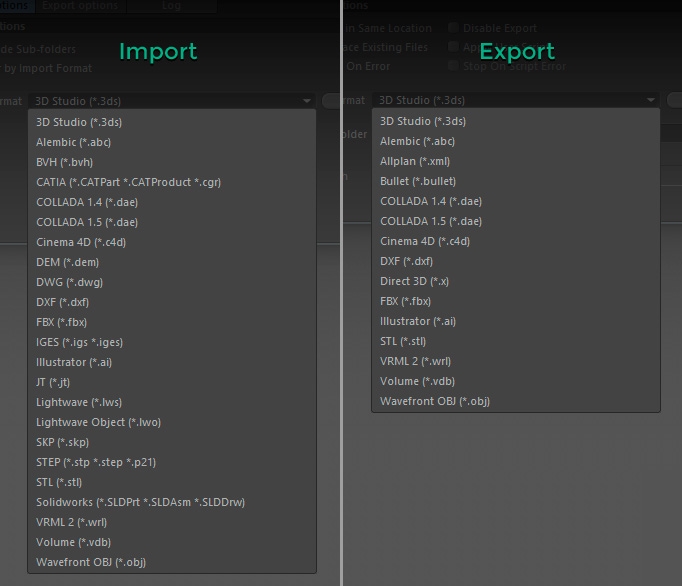682x586 pixels.
Task: Pick Illustrator (*.ai) in Export list
Action: pyautogui.click(x=516, y=321)
